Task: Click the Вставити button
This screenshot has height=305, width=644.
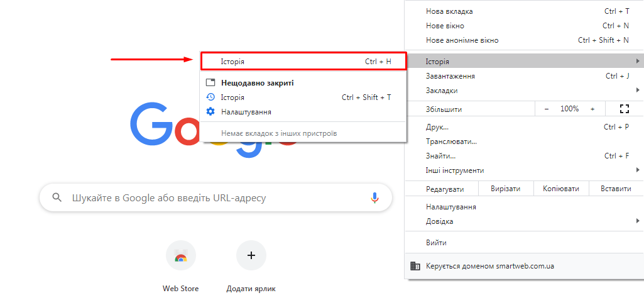Action: pyautogui.click(x=616, y=189)
